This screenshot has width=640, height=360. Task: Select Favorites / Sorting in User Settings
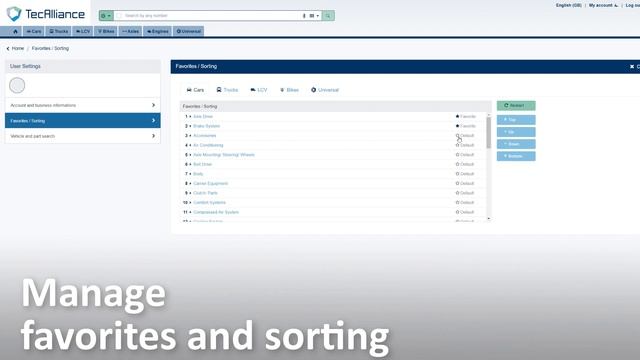tap(82, 120)
